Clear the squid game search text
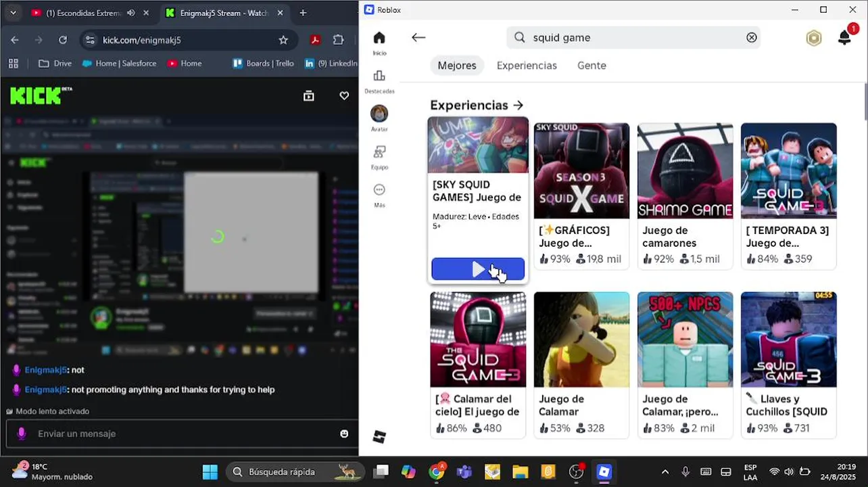Viewport: 868px width, 487px height. [751, 38]
